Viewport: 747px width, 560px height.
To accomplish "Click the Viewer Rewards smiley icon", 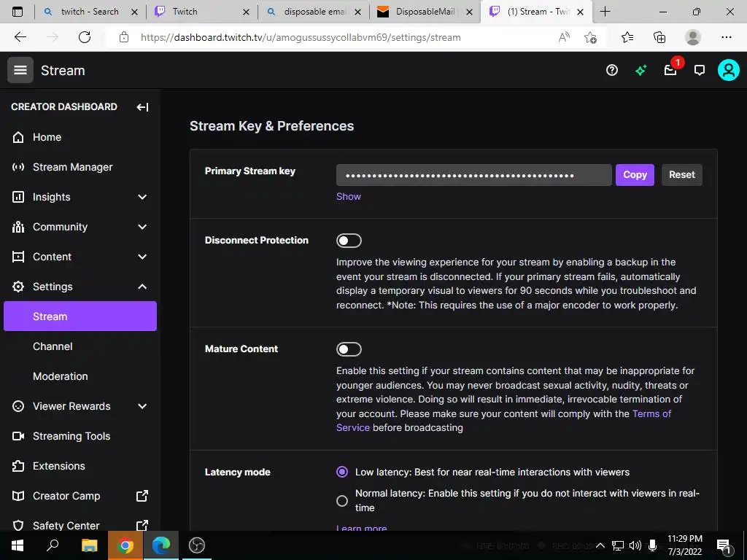I will click(18, 406).
